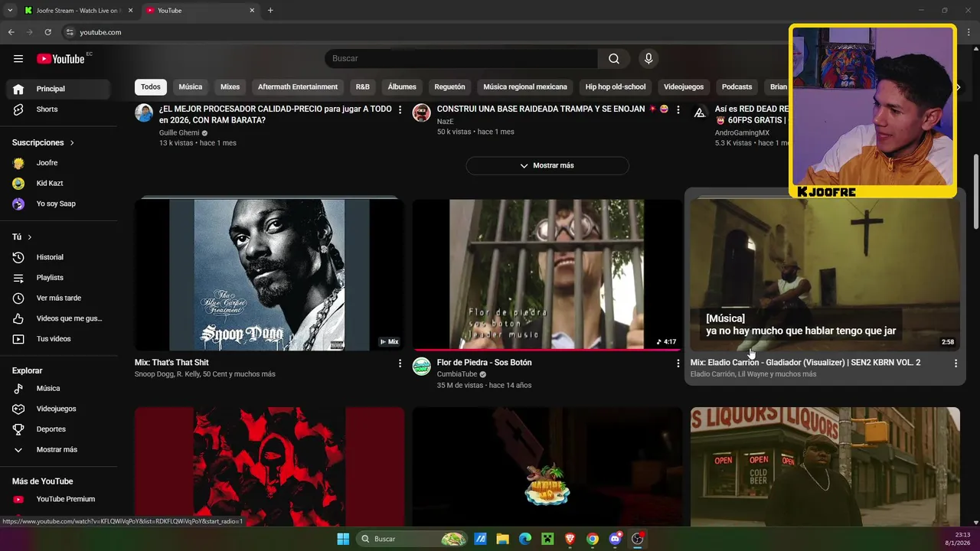Open the YouTube hamburger guide menu

point(18,59)
